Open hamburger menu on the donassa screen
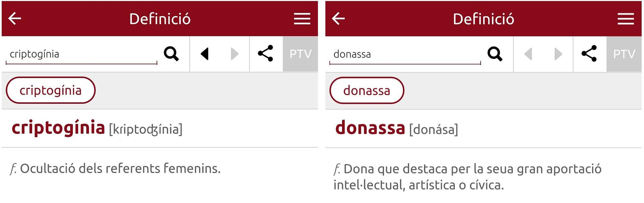The height and width of the screenshot is (203, 644). click(x=625, y=19)
